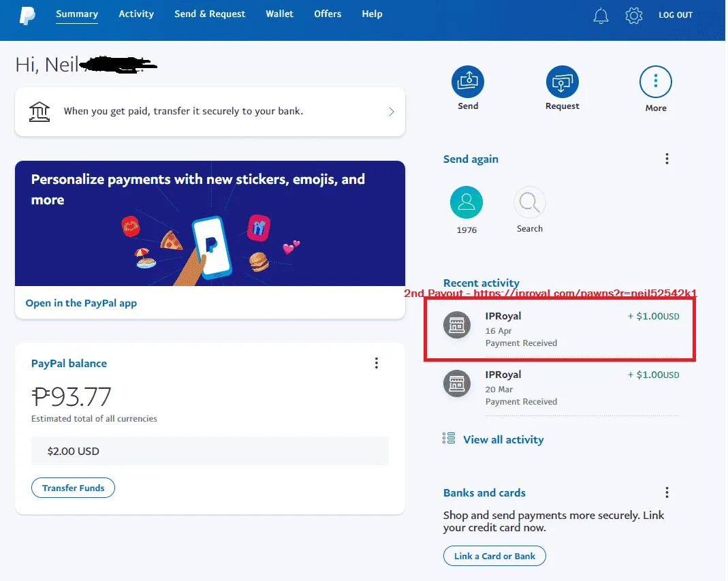
Task: Select the $2.00 USD currency row
Action: (210, 451)
